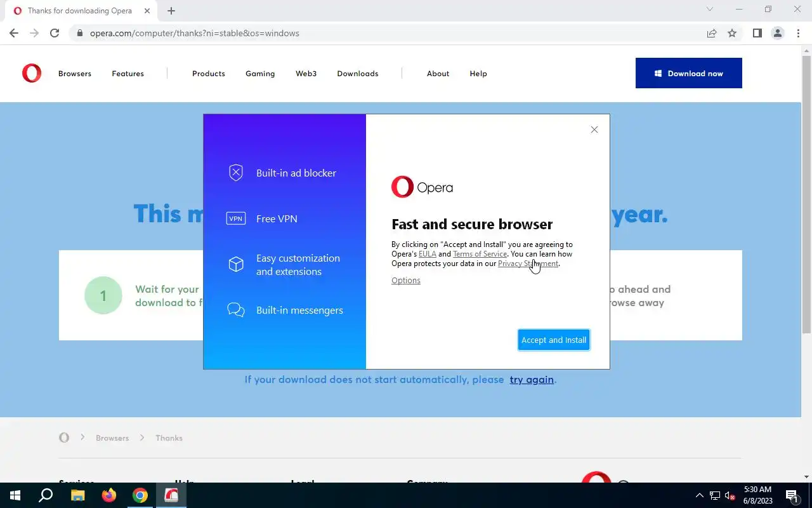812x508 pixels.
Task: Click the Opera logo in the installer
Action: tap(422, 187)
